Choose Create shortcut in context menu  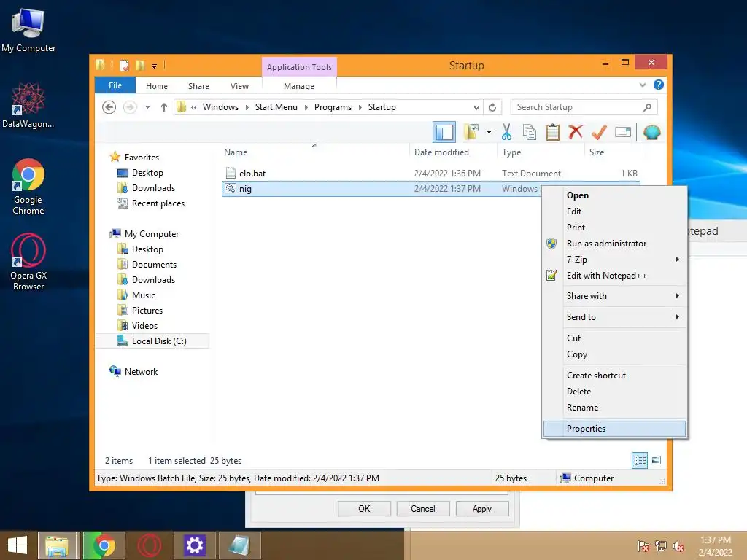(x=614, y=376)
